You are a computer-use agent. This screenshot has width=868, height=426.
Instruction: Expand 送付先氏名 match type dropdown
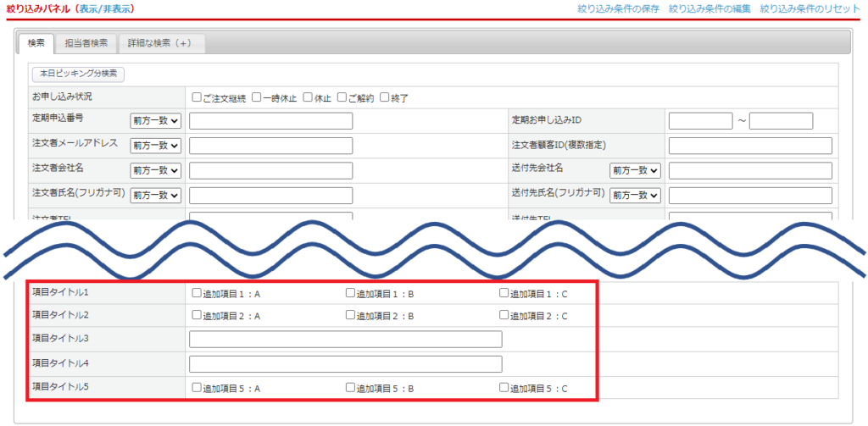(x=635, y=195)
